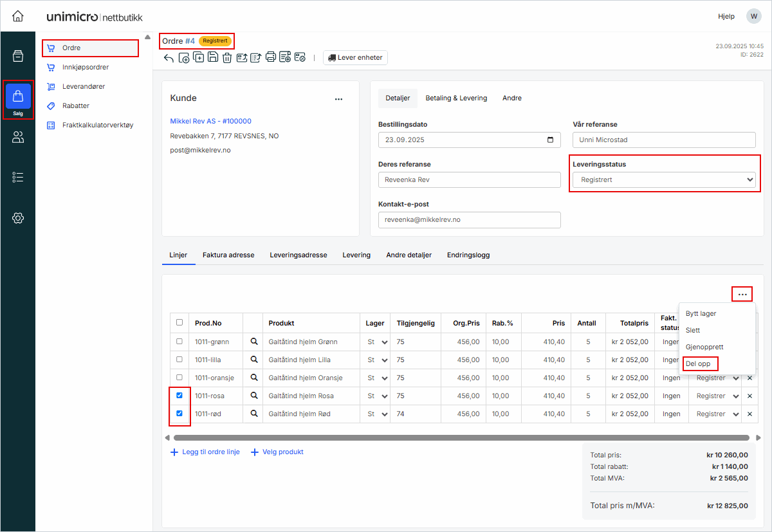Expand status dropdown on 1011-rød row
The height and width of the screenshot is (532, 772).
tap(717, 414)
